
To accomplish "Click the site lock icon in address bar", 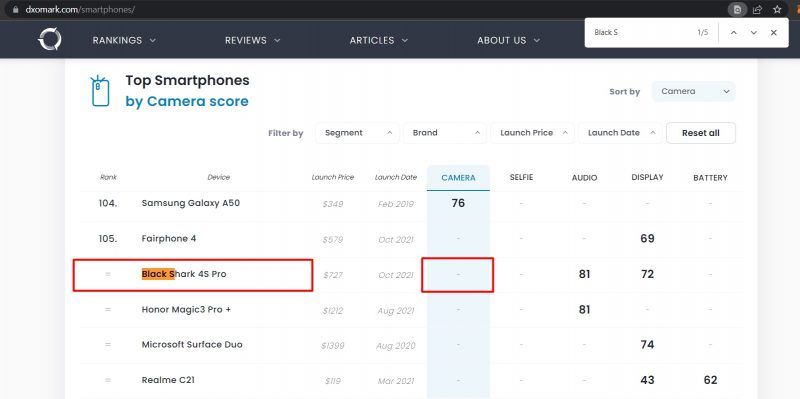I will pyautogui.click(x=15, y=10).
